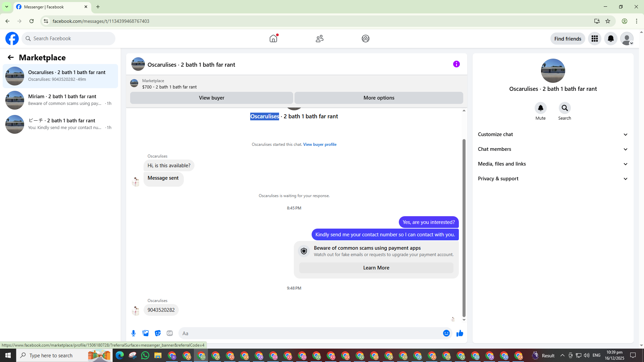Open WhatsApp from the taskbar

pyautogui.click(x=145, y=355)
